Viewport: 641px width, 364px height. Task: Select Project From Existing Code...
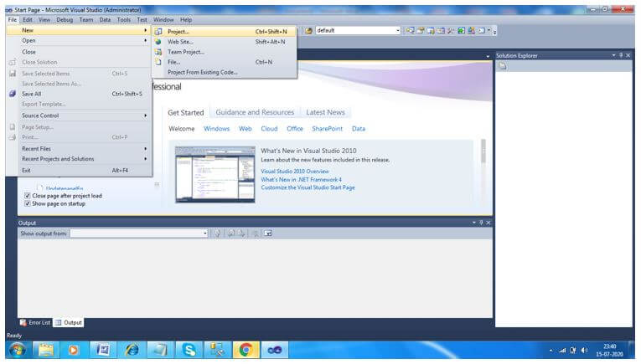click(x=224, y=72)
